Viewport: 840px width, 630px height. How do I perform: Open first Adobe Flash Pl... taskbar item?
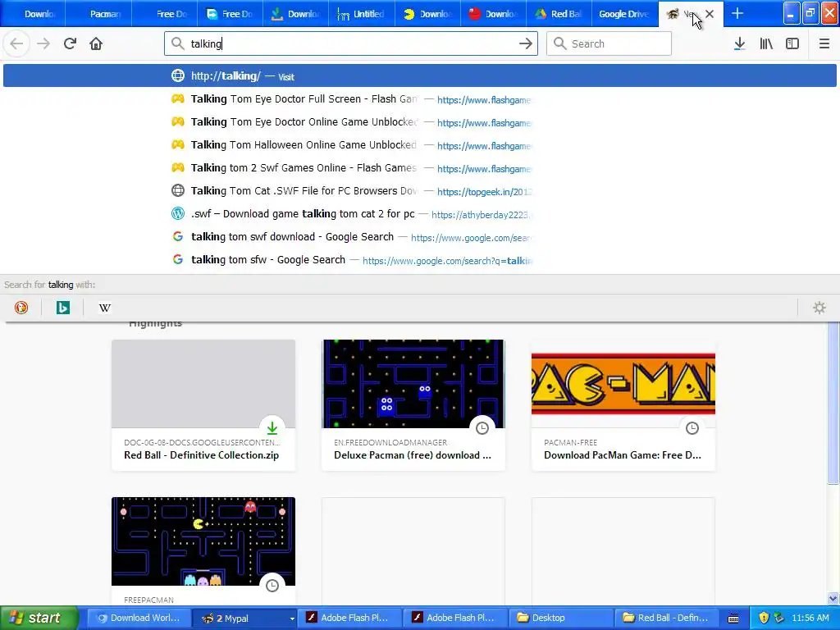[x=348, y=619]
